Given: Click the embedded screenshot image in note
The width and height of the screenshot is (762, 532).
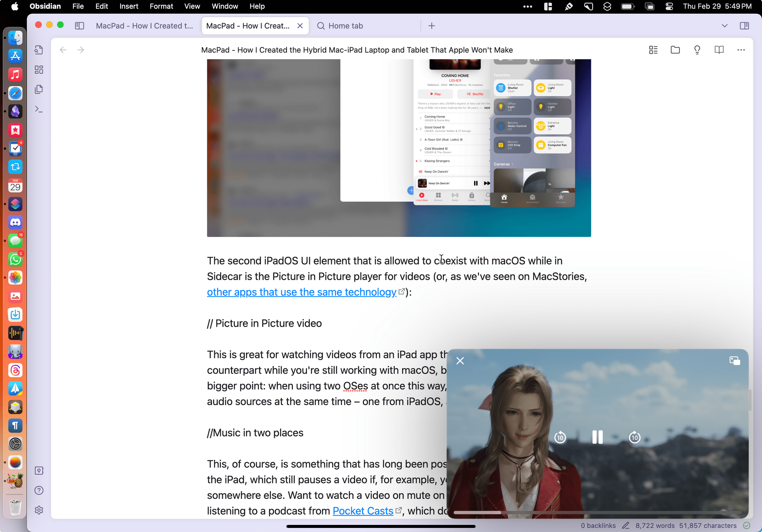Looking at the screenshot, I should click(x=399, y=148).
